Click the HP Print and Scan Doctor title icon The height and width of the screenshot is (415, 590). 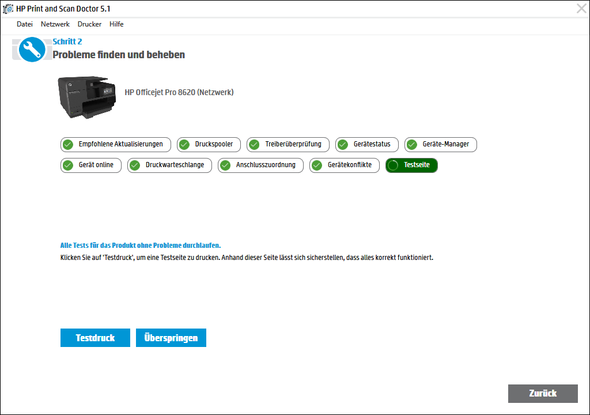(x=8, y=9)
